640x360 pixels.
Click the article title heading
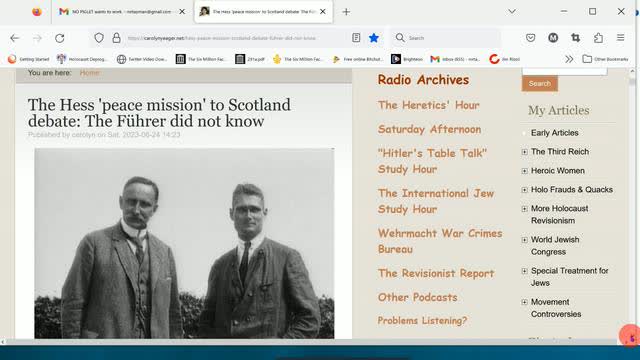(x=159, y=113)
